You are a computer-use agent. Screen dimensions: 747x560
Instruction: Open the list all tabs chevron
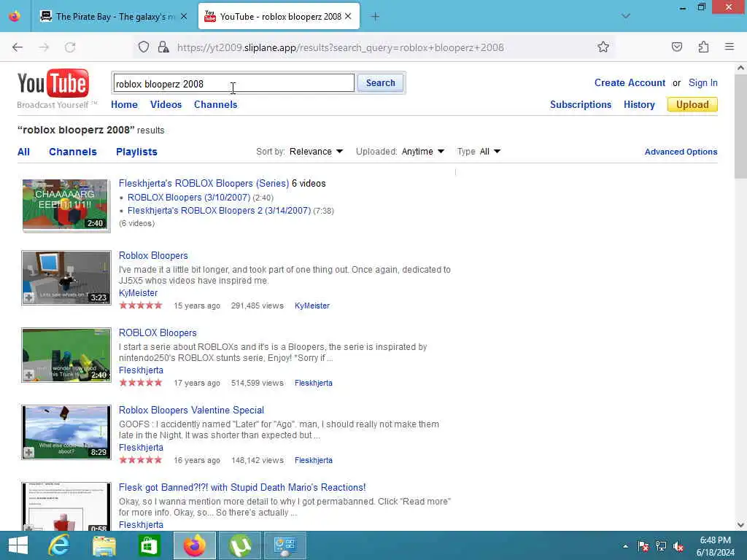pos(626,16)
